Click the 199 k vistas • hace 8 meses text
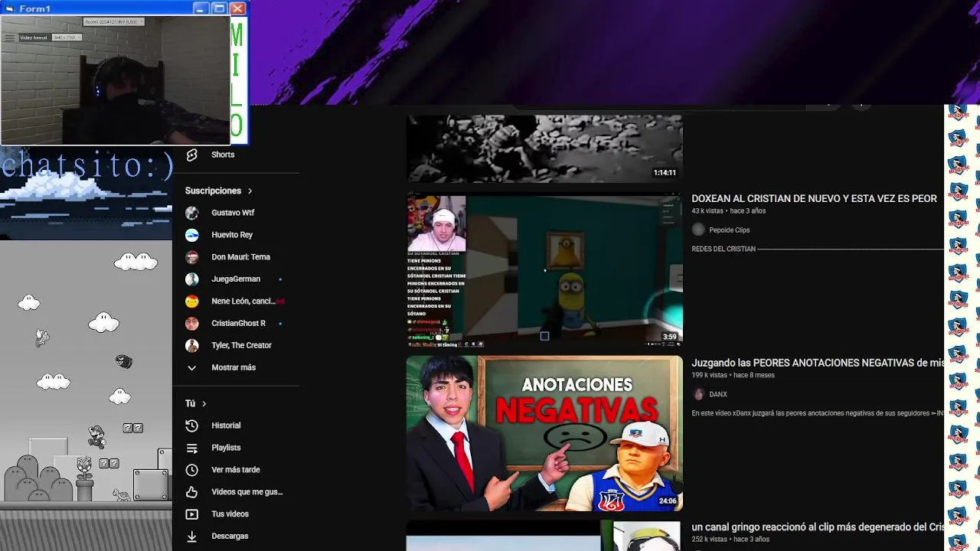980x551 pixels. [733, 376]
